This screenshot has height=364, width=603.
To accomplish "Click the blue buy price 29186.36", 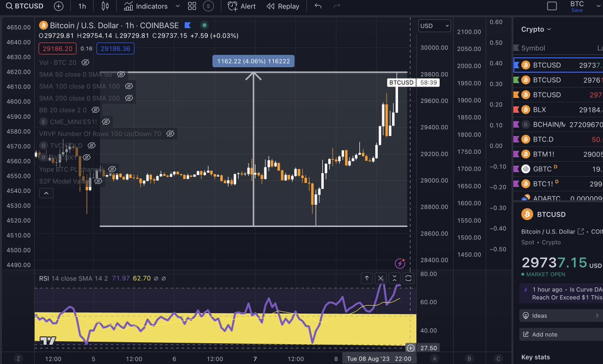I will coord(116,49).
